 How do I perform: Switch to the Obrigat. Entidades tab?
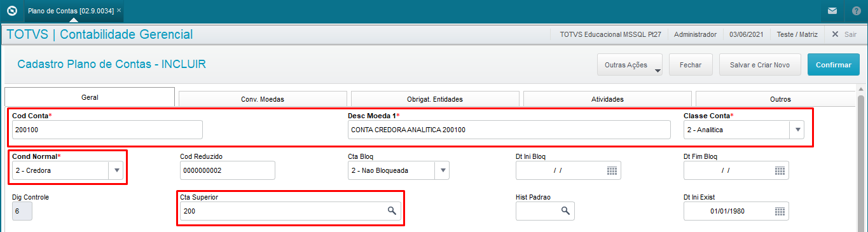(x=435, y=99)
